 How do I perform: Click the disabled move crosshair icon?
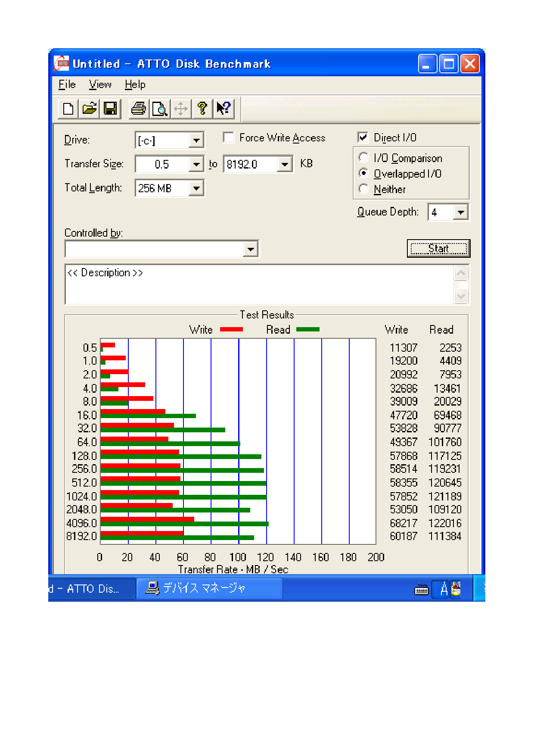point(181,109)
